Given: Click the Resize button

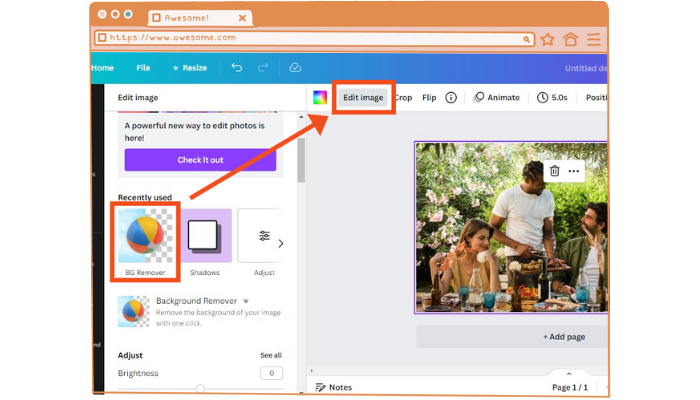Looking at the screenshot, I should tap(190, 68).
